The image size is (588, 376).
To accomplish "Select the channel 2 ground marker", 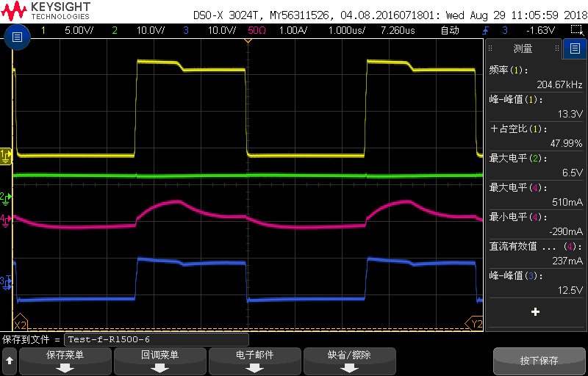I will tap(6, 199).
